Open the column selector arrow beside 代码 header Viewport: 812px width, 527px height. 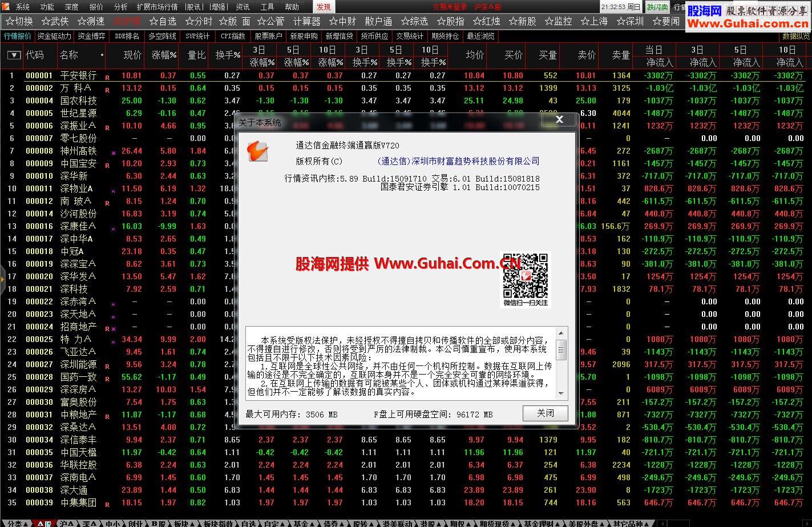14,55
